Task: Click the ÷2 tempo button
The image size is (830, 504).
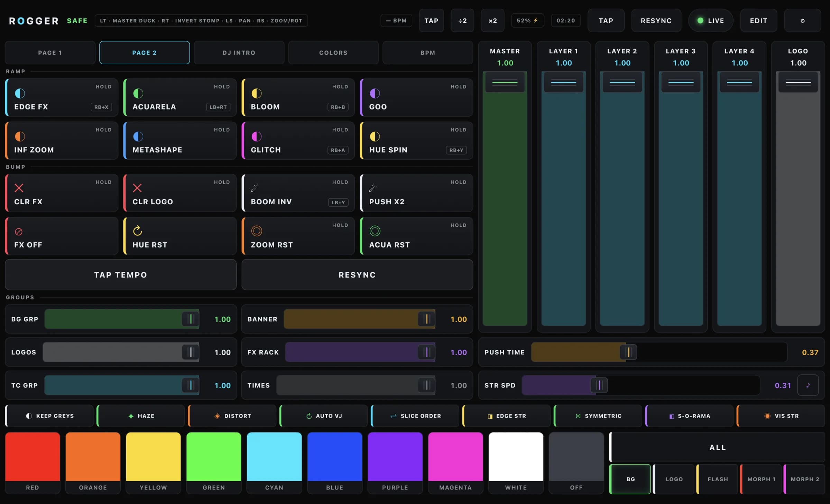Action: (x=462, y=21)
